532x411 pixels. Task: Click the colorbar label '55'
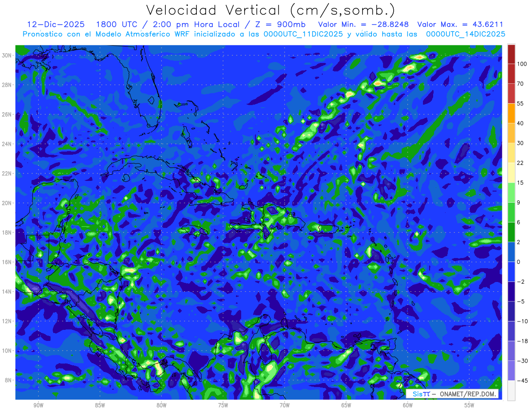point(520,104)
